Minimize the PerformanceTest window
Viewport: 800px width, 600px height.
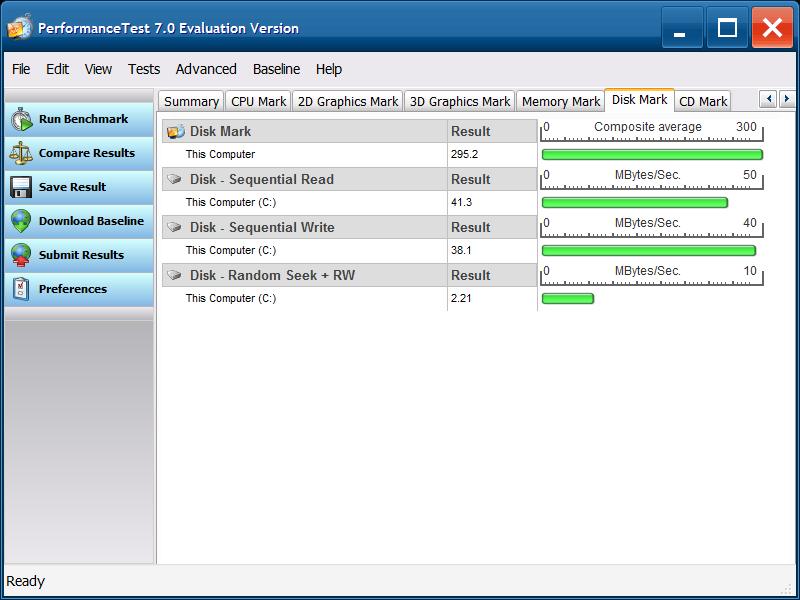click(x=682, y=28)
